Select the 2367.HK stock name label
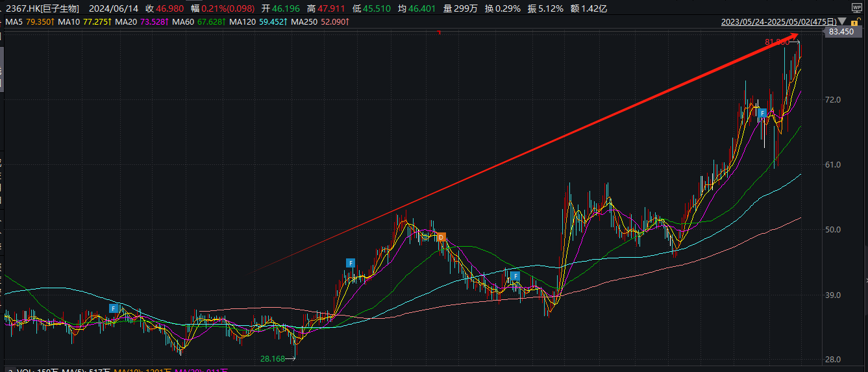The image size is (868, 372). coord(42,8)
